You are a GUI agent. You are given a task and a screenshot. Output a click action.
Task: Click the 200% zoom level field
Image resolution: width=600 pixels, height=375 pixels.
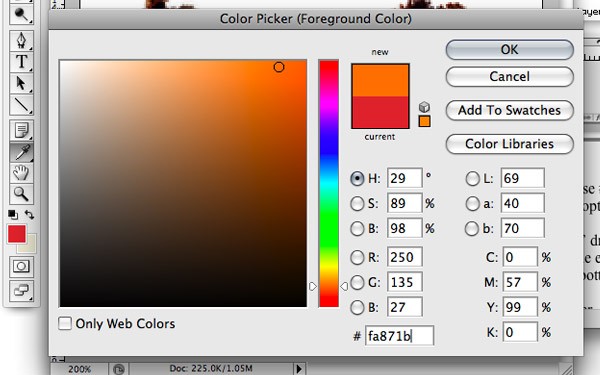79,369
